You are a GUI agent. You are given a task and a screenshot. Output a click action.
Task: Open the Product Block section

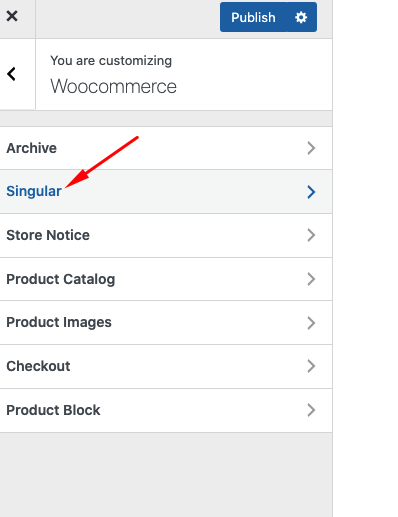(x=166, y=410)
